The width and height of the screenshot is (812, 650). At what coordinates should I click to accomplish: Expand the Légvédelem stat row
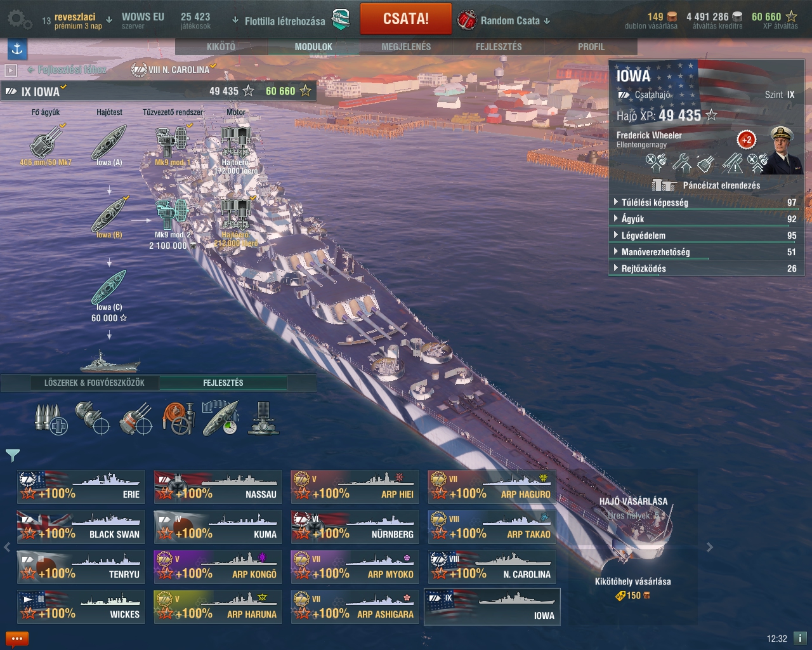(x=706, y=235)
